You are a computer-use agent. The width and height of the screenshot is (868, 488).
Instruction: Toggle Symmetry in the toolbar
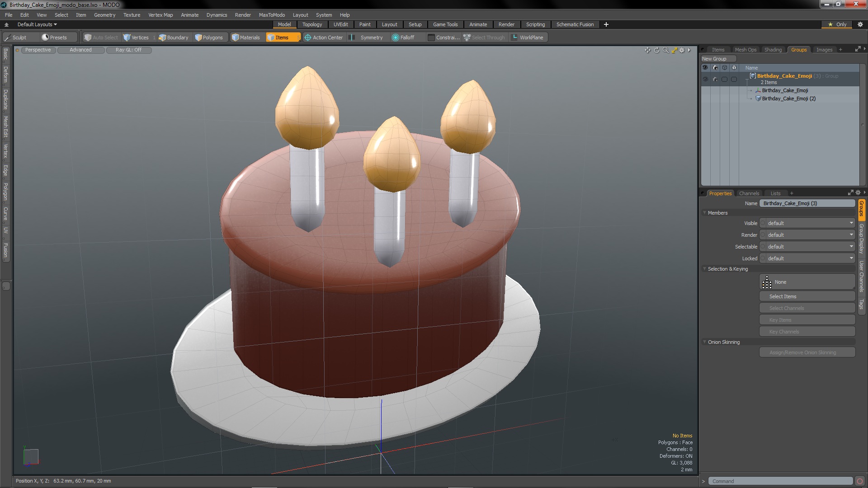(367, 38)
